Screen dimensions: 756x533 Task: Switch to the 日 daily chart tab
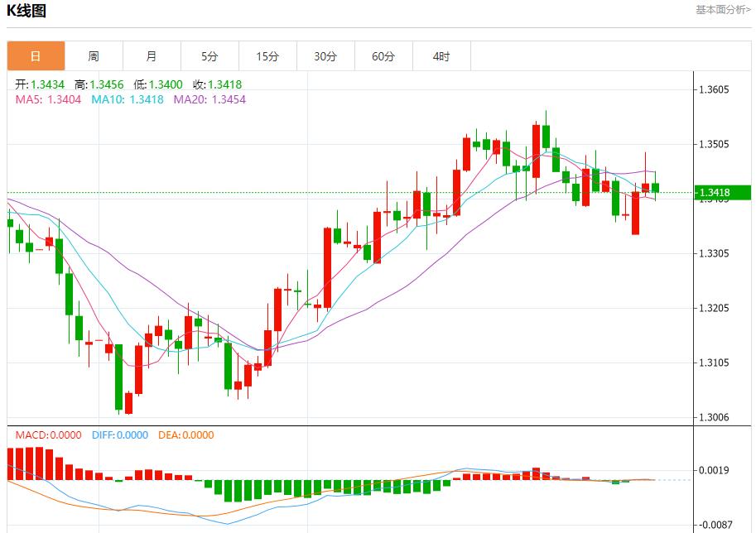coord(36,56)
